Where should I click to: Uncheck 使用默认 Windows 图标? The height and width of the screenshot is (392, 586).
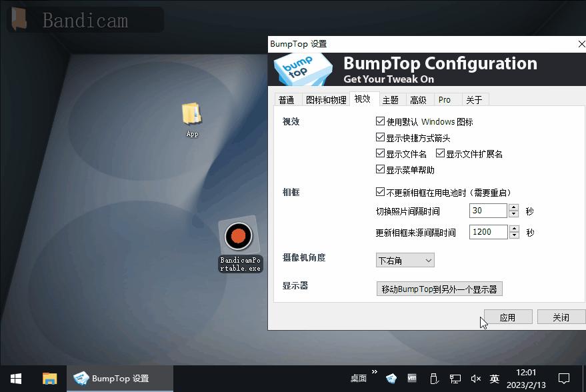[x=382, y=122]
